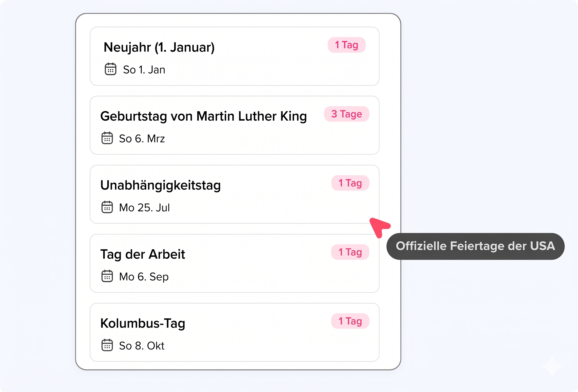Select the date text Mo 25. Jul
The width and height of the screenshot is (578, 392).
pyautogui.click(x=144, y=208)
